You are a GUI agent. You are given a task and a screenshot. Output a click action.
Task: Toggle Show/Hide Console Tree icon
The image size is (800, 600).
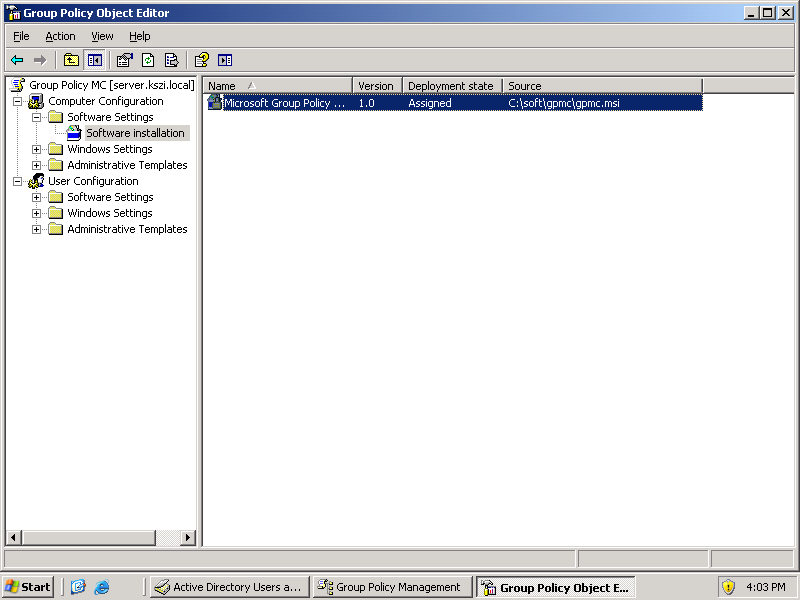pyautogui.click(x=94, y=60)
